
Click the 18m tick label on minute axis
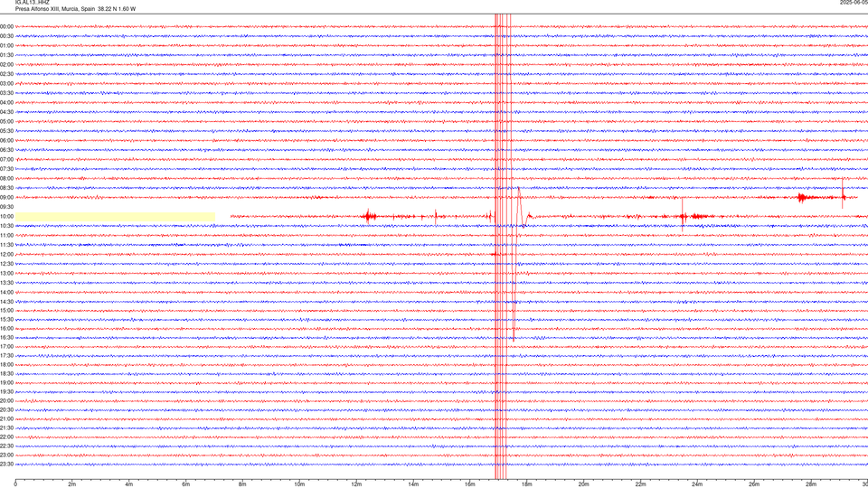click(x=527, y=484)
